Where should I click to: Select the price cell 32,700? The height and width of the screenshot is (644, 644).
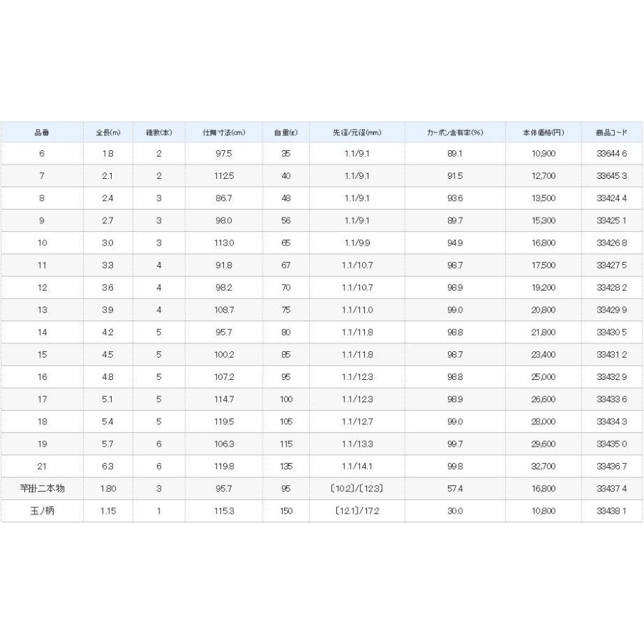tap(543, 467)
